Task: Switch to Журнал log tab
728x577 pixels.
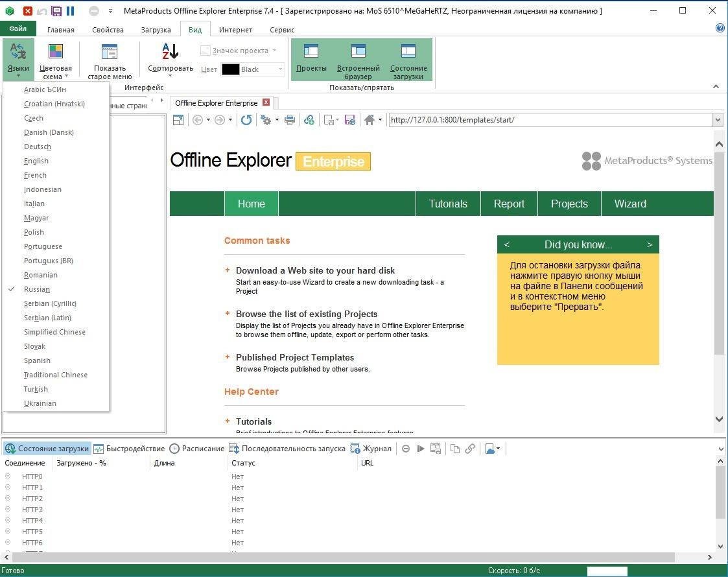Action: (371, 449)
